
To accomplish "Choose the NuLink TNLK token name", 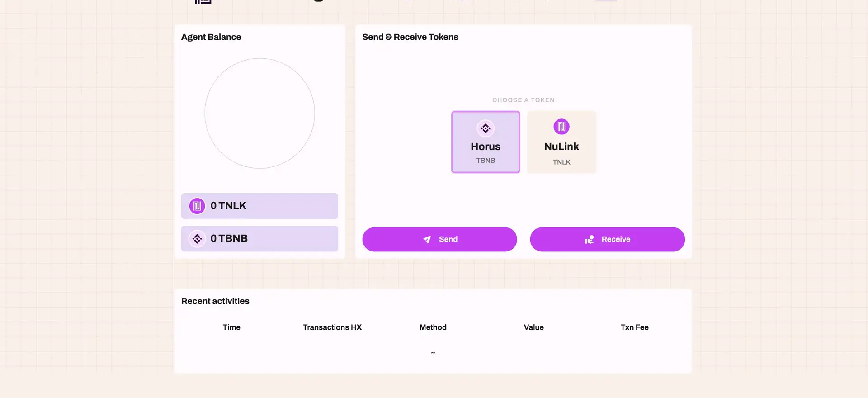I will coord(561,147).
